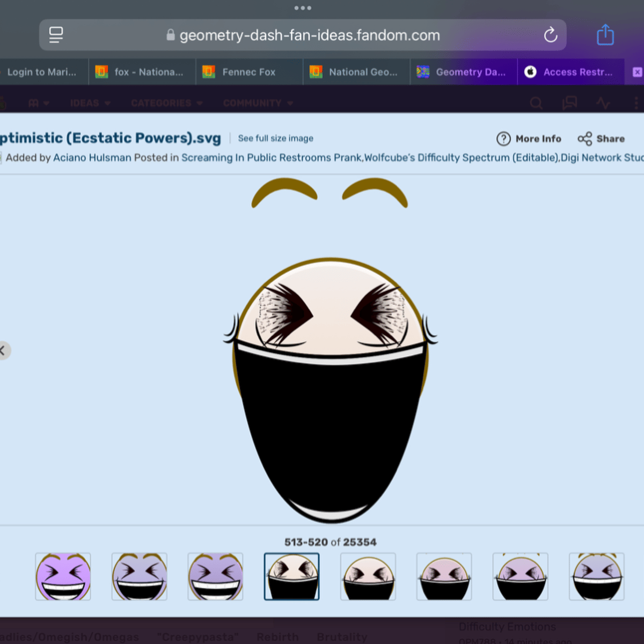
Task: Tap the Safari reload page icon
Action: (x=551, y=35)
